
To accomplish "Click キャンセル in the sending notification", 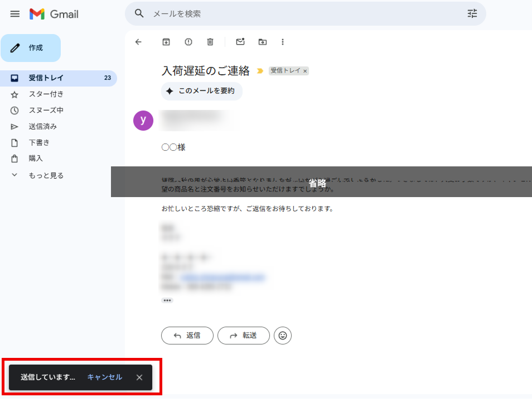I will 104,377.
